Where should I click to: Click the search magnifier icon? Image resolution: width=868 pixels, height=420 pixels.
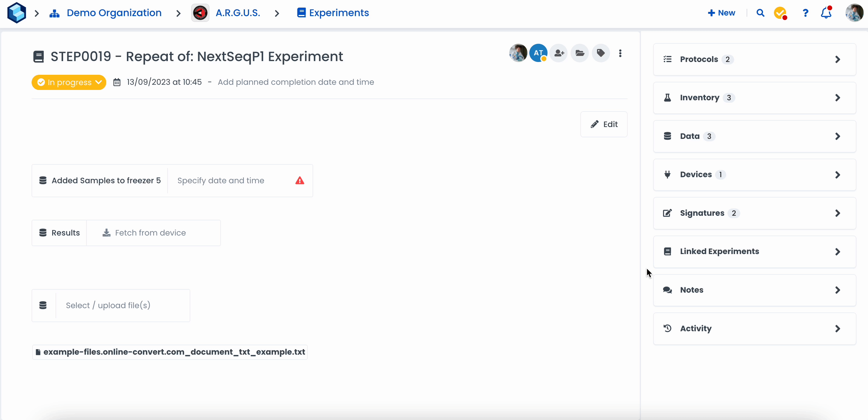coord(760,13)
